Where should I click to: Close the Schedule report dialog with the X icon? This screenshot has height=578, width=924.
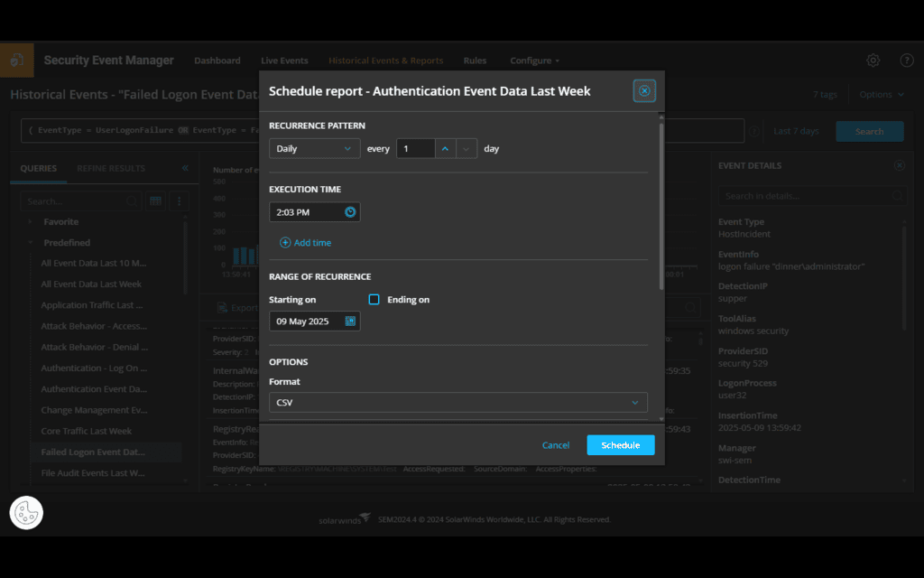tap(643, 90)
